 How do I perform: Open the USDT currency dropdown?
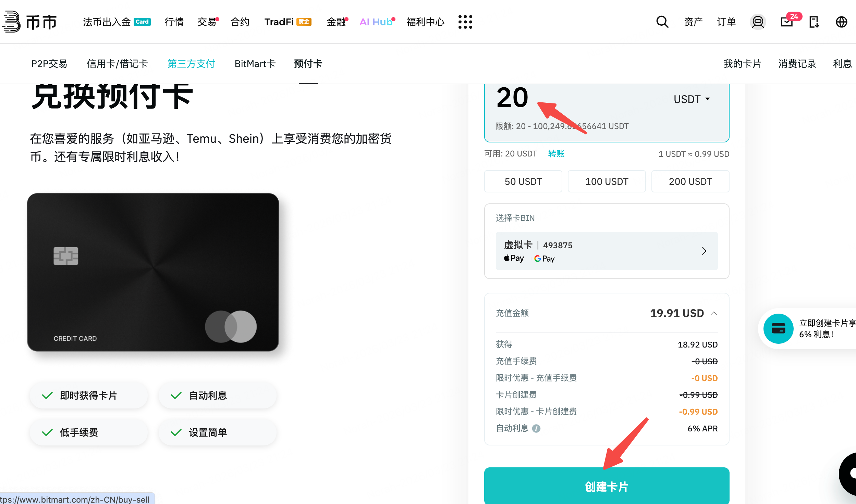pyautogui.click(x=692, y=99)
